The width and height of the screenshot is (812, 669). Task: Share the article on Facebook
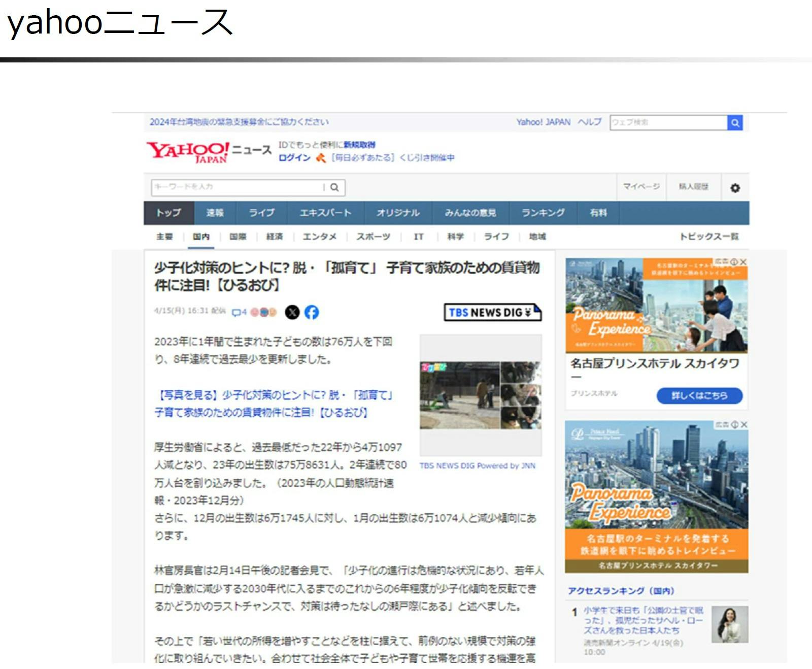pyautogui.click(x=312, y=312)
